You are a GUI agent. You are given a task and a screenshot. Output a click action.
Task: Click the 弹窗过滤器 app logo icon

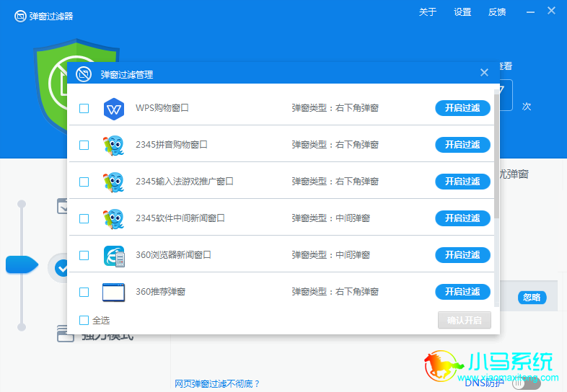(x=20, y=16)
